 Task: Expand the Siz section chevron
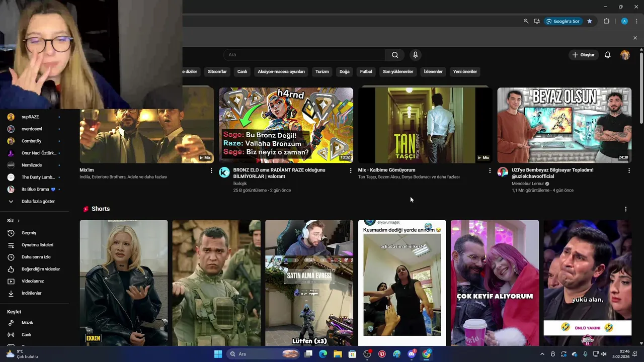tap(19, 221)
